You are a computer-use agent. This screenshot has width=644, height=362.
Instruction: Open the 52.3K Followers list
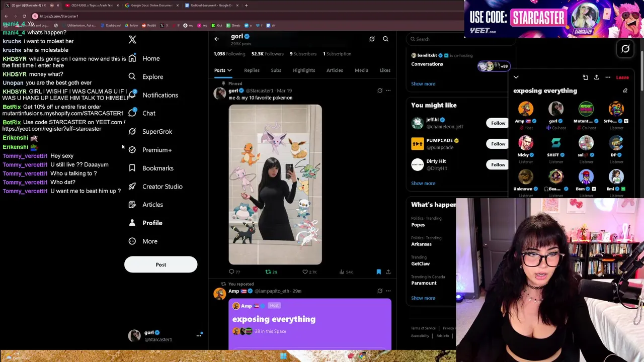(x=268, y=54)
